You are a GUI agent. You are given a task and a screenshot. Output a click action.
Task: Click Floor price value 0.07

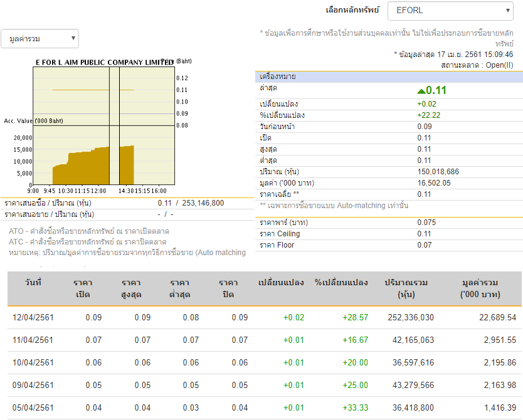[x=425, y=245]
